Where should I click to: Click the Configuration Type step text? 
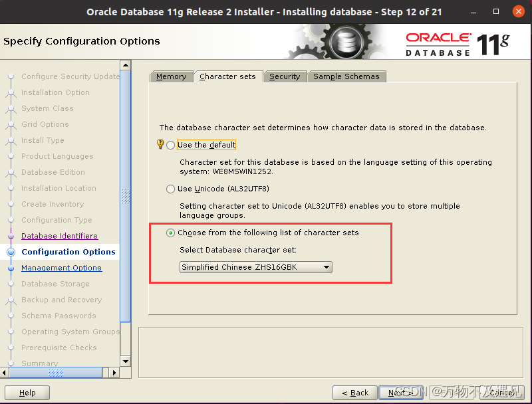coord(57,220)
